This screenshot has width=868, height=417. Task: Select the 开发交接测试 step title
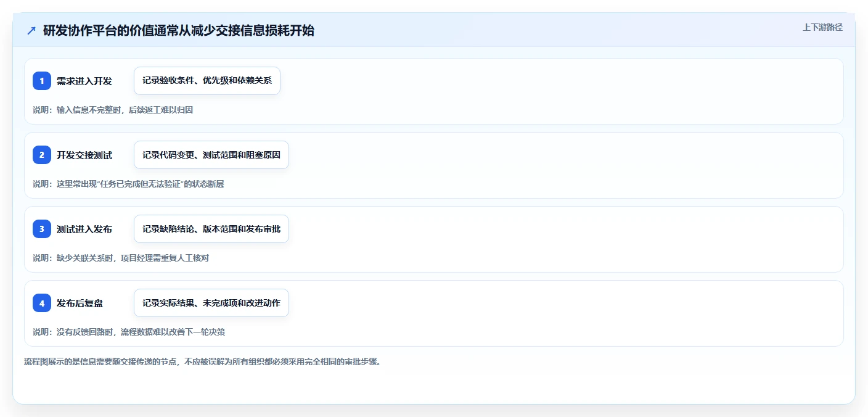click(84, 155)
